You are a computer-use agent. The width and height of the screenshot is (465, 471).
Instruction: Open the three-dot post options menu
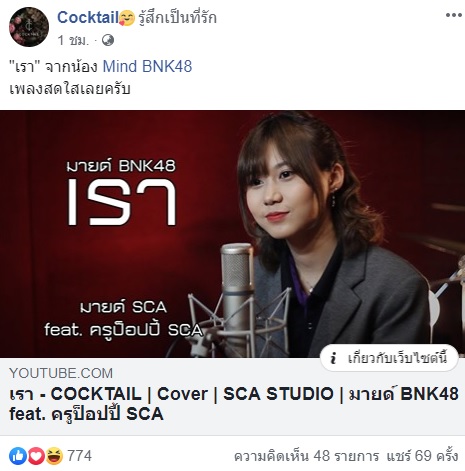coord(454,15)
